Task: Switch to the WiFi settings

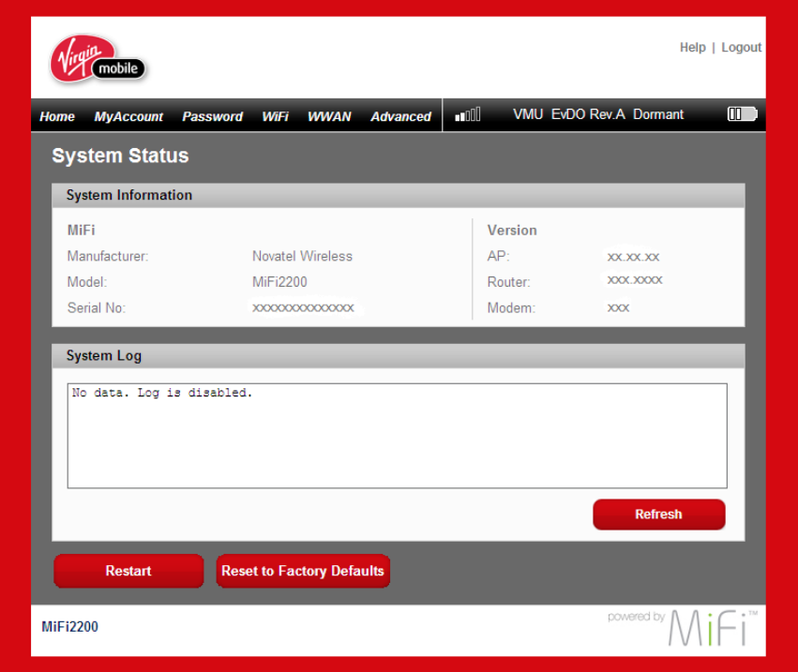Action: point(275,116)
